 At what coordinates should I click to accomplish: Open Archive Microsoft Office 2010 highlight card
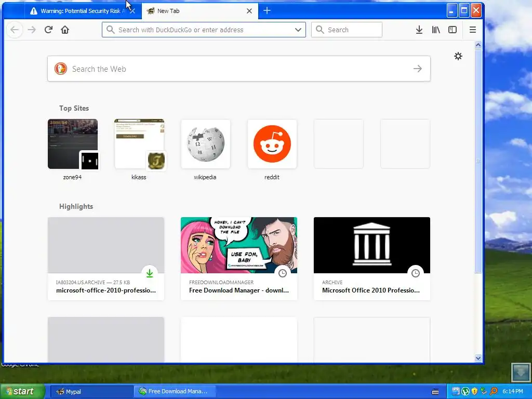(372, 259)
